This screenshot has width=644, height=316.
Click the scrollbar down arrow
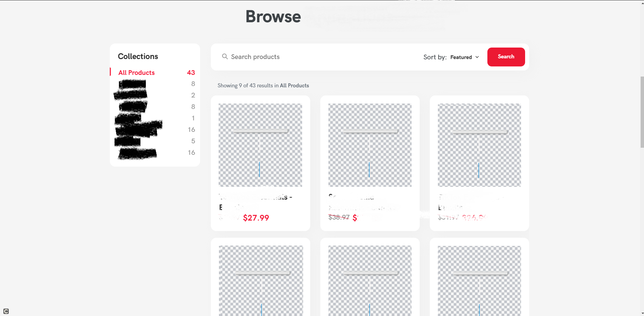(x=642, y=313)
